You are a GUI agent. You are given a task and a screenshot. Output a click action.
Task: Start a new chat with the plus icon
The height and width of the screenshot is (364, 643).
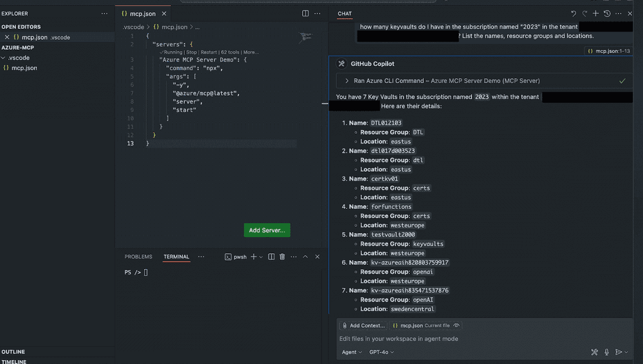click(596, 13)
